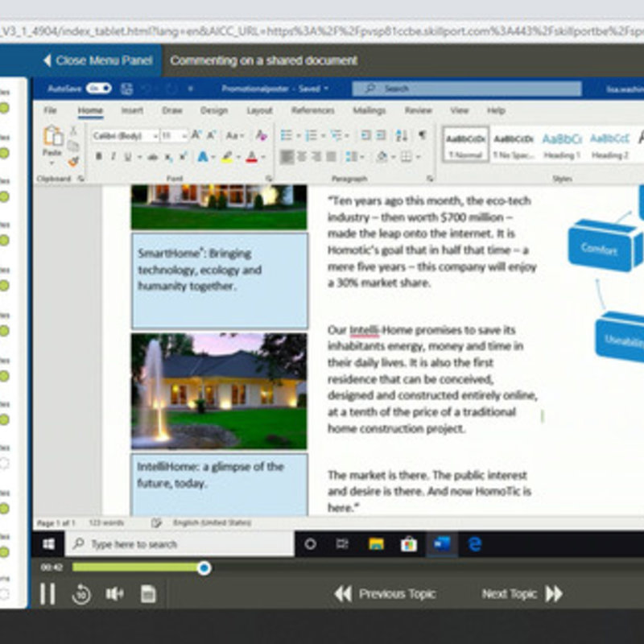644x644 pixels.
Task: Click Close Menu Panel
Action: [x=97, y=60]
